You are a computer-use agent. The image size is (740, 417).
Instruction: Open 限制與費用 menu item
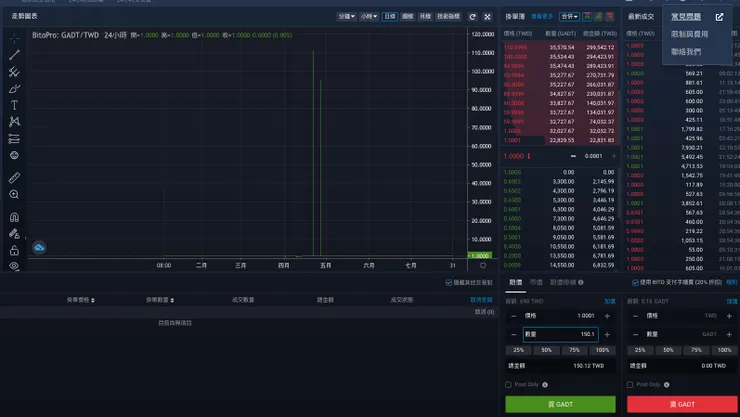point(690,34)
